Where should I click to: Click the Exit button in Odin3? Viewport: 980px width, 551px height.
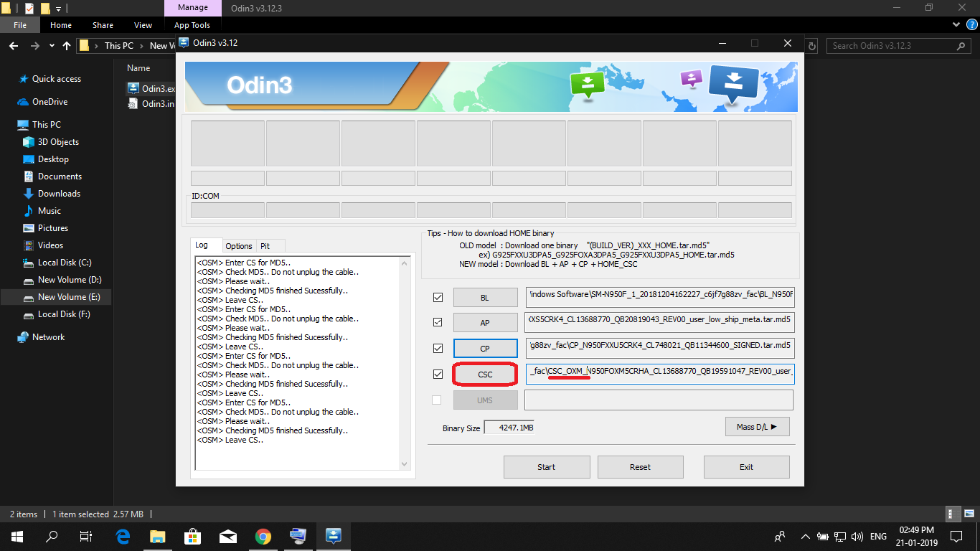746,467
